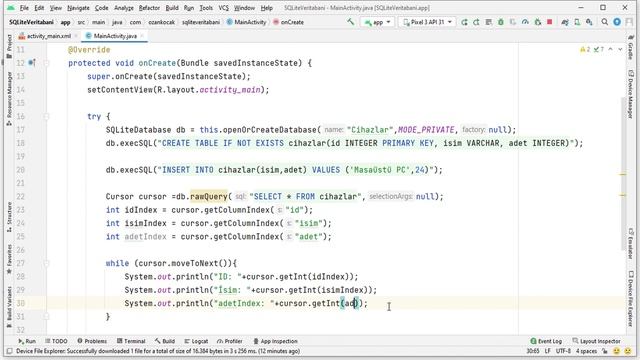Image resolution: width=640 pixels, height=360 pixels.
Task: Click the Make Project hammer icon
Action: (351, 22)
